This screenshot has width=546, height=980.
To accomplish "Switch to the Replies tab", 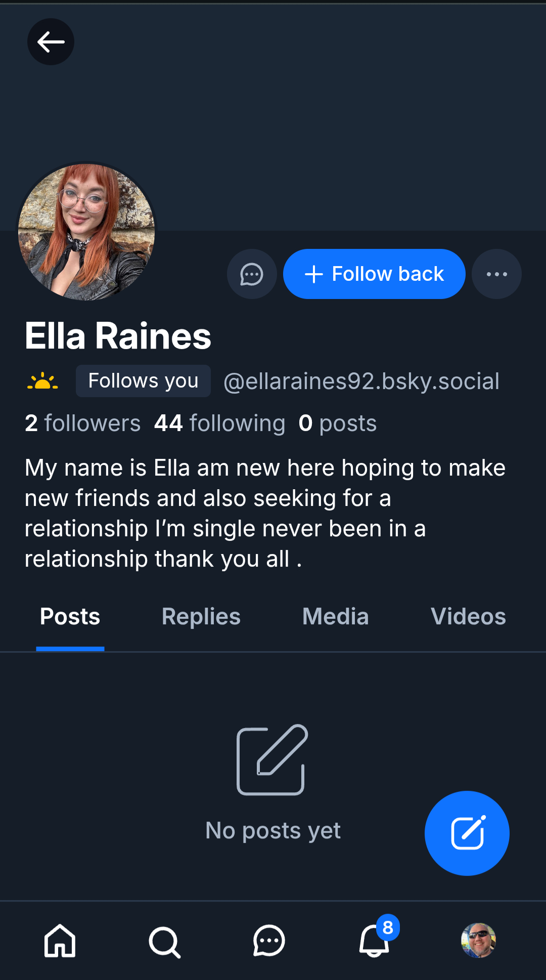I will (201, 617).
